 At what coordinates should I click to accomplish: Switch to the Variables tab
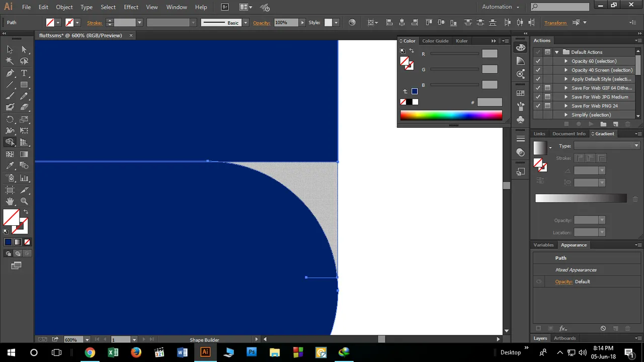click(x=543, y=245)
